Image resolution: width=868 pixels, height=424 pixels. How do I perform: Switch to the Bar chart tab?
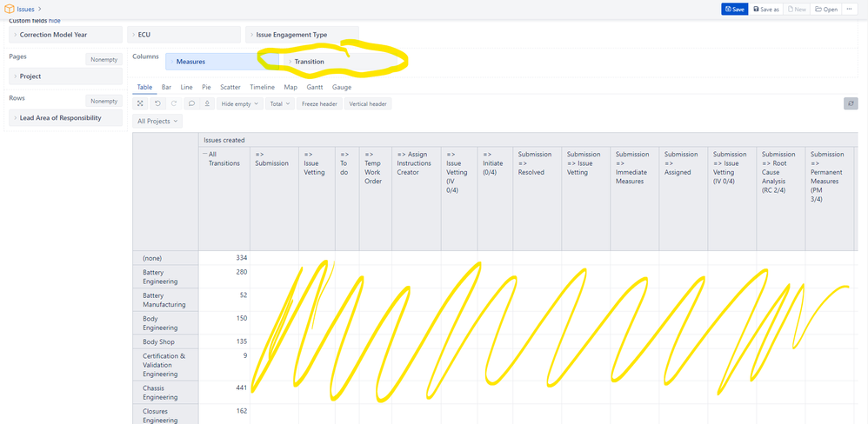pos(166,88)
